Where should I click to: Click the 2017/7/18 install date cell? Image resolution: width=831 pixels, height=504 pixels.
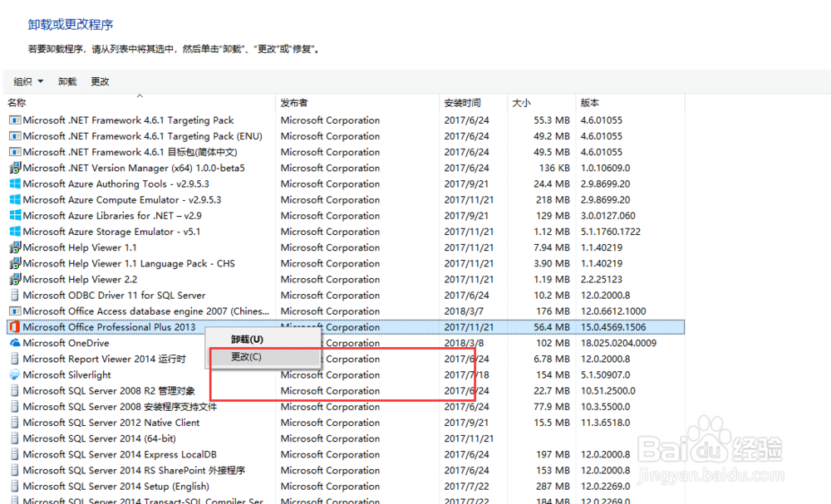(x=466, y=374)
